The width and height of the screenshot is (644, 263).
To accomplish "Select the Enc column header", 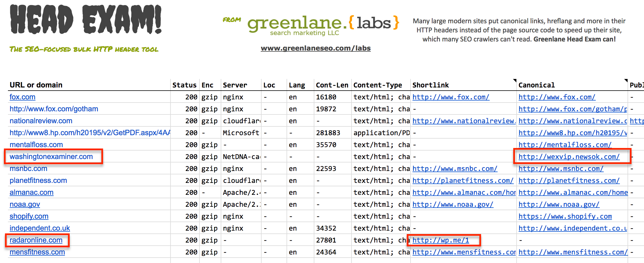I will tap(207, 85).
